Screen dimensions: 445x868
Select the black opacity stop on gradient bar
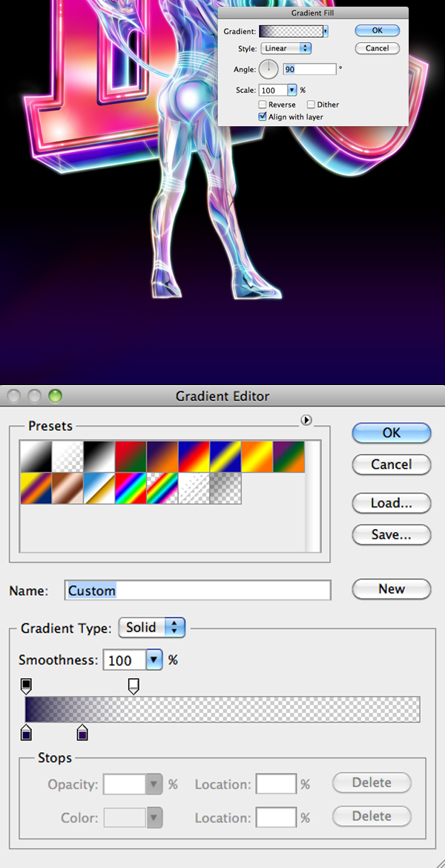pyautogui.click(x=26, y=686)
